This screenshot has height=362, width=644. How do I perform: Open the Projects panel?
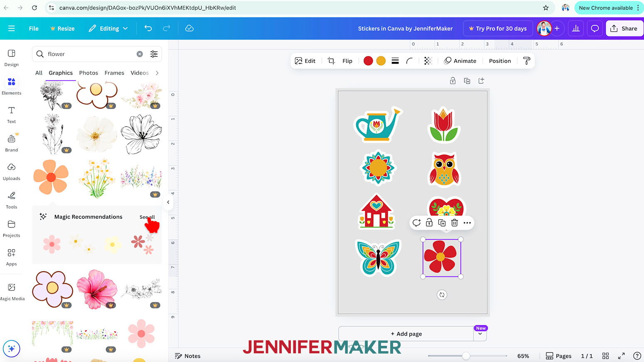tap(11, 229)
